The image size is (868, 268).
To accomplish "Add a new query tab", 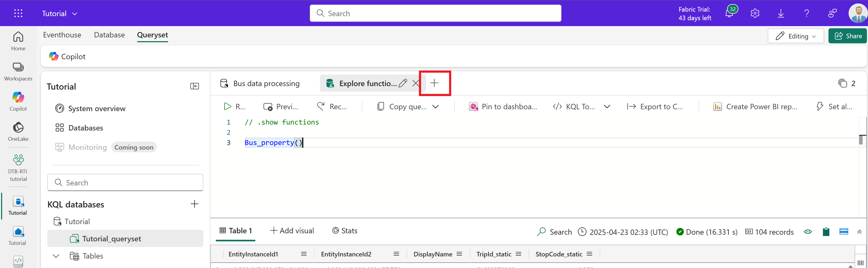I will 434,83.
